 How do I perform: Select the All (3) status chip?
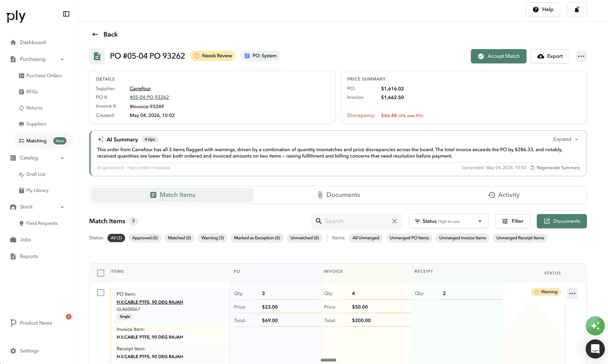click(116, 238)
